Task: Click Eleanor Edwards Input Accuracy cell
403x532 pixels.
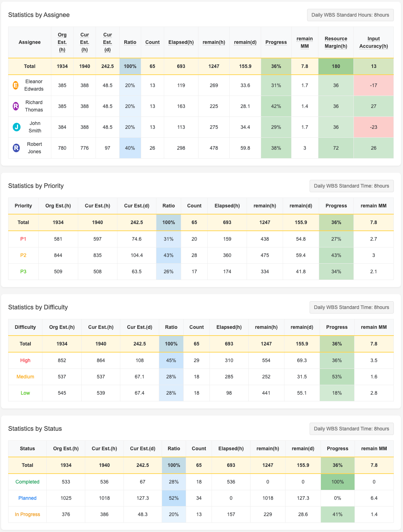Action: click(x=373, y=85)
